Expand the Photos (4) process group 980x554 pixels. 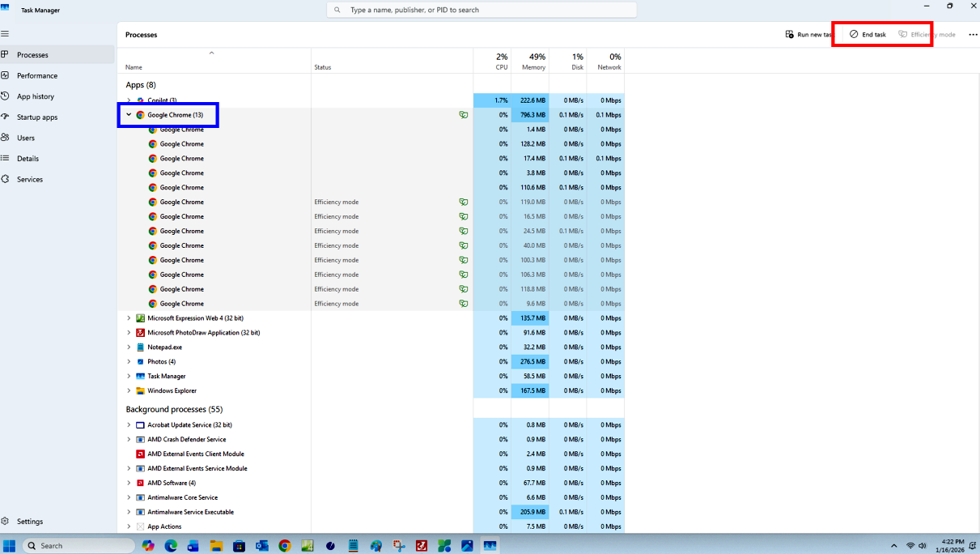129,362
